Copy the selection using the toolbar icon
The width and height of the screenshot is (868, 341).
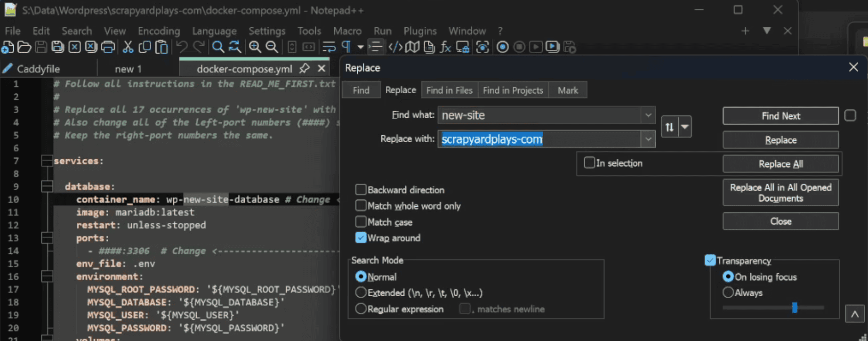pos(145,47)
